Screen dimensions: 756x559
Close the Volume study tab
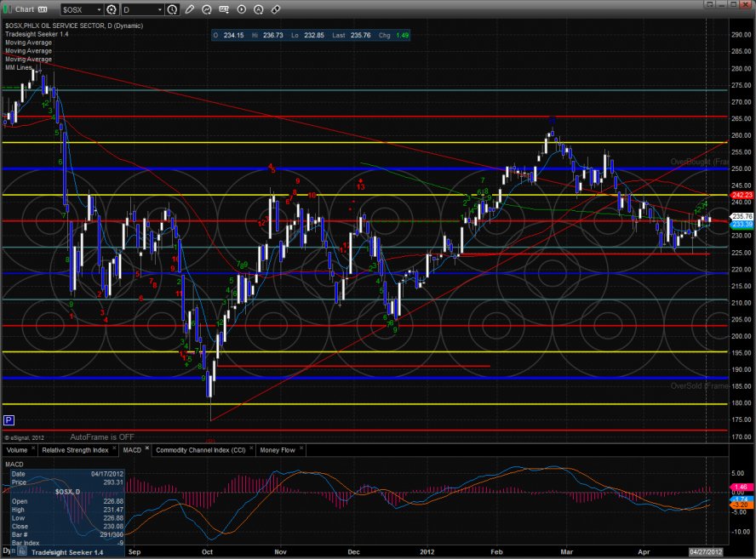pos(33,448)
